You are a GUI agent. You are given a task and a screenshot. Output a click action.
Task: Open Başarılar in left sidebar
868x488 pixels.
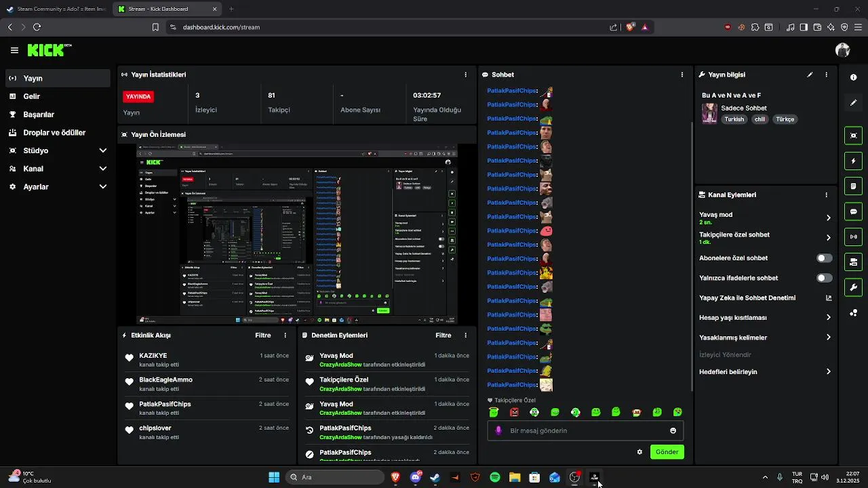[x=58, y=115]
